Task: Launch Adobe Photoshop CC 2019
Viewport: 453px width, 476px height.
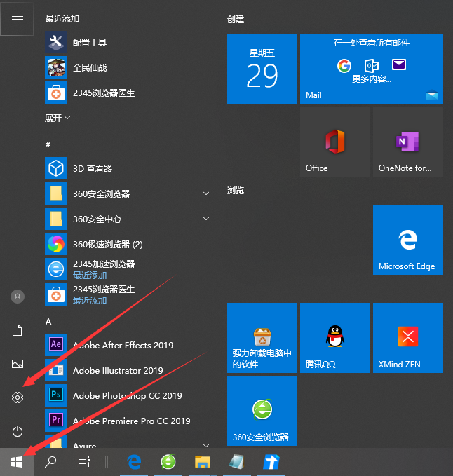Action: (128, 395)
